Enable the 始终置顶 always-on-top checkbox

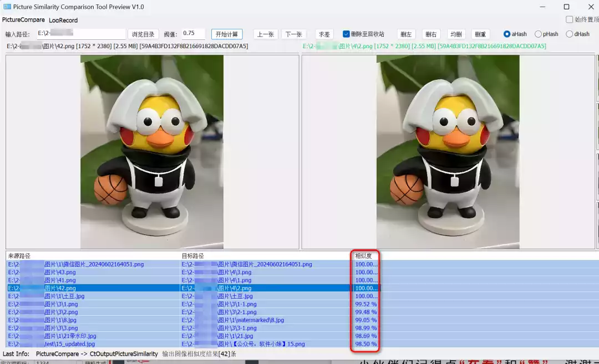(x=569, y=19)
